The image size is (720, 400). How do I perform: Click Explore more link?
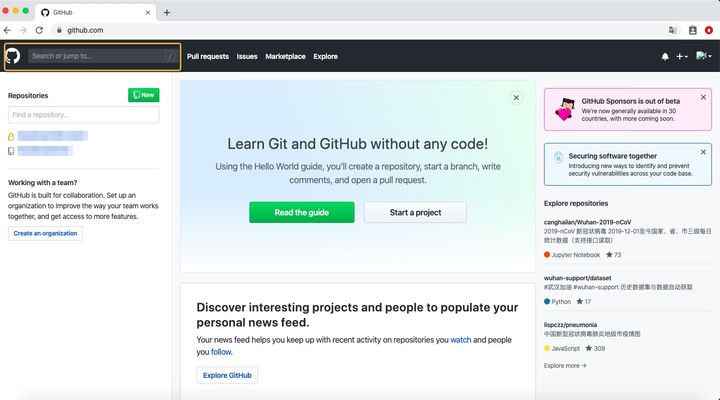(x=565, y=366)
